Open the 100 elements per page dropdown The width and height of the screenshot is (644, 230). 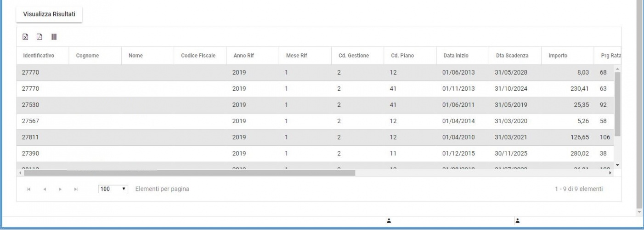click(113, 189)
